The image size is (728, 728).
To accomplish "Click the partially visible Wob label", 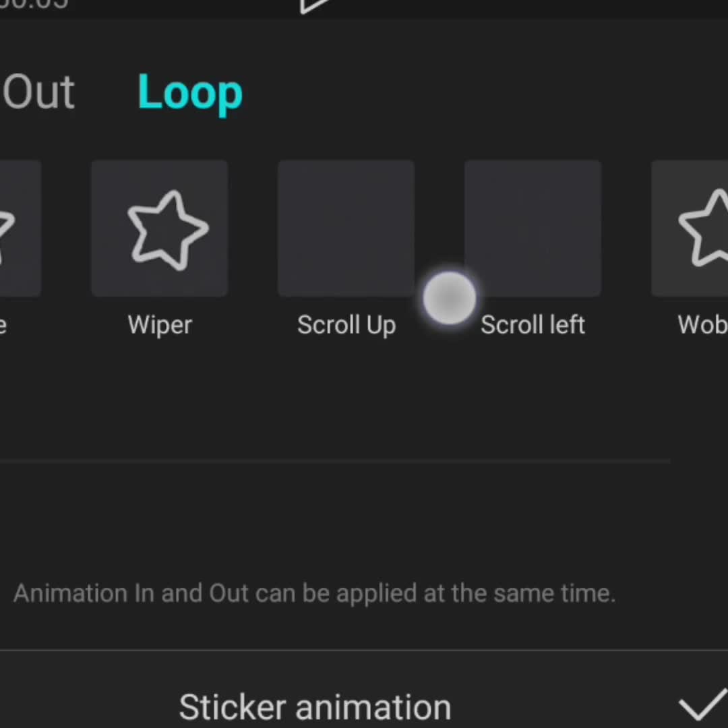I will click(x=702, y=325).
